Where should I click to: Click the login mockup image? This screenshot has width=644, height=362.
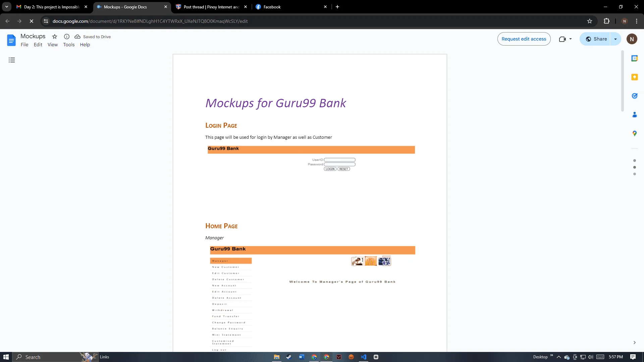(x=311, y=159)
